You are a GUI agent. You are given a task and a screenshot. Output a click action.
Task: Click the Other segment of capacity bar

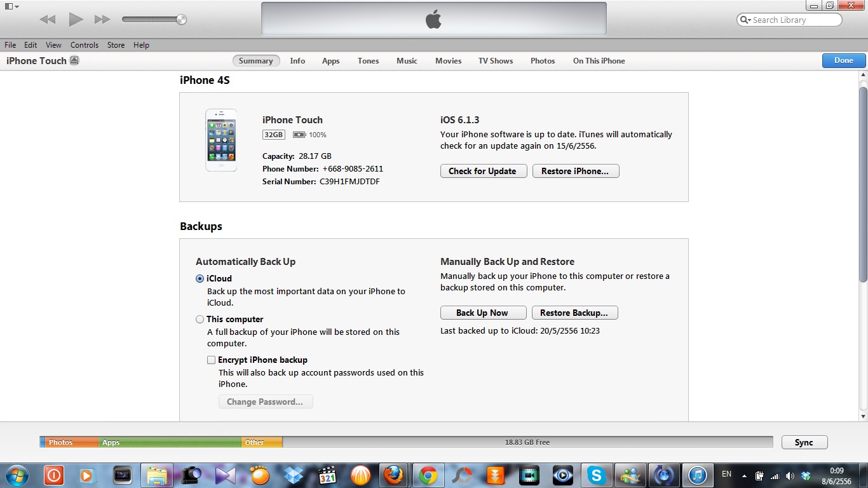pyautogui.click(x=262, y=442)
